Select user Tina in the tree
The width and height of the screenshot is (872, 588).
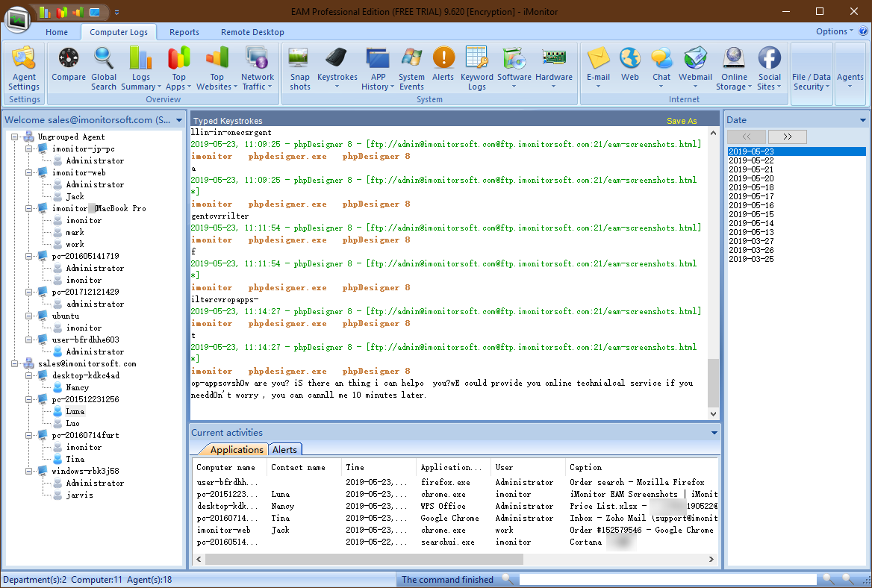coord(75,460)
